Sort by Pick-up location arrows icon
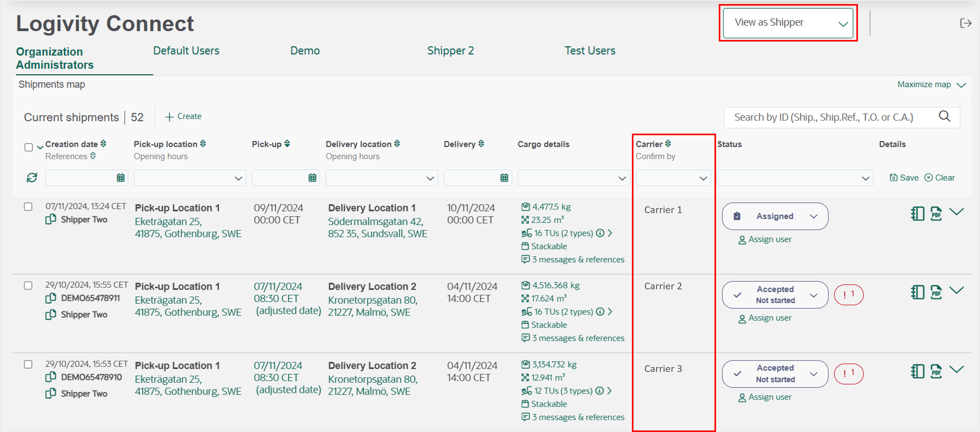980x432 pixels. [x=203, y=144]
